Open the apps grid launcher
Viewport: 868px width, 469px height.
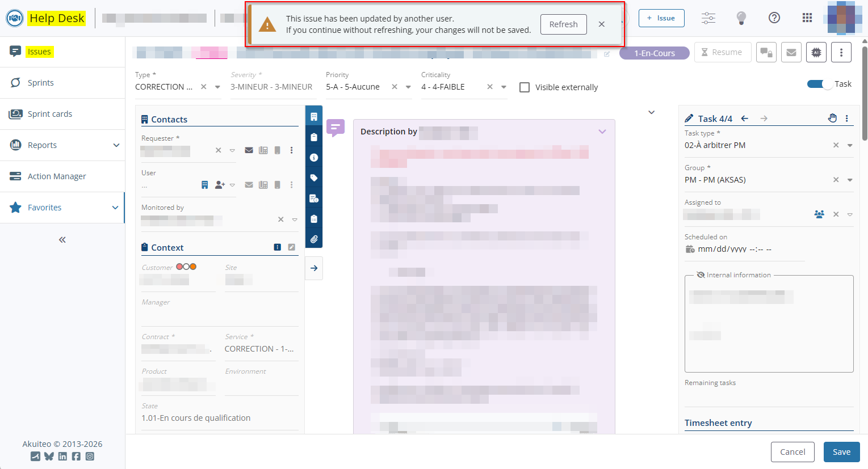[x=807, y=18]
